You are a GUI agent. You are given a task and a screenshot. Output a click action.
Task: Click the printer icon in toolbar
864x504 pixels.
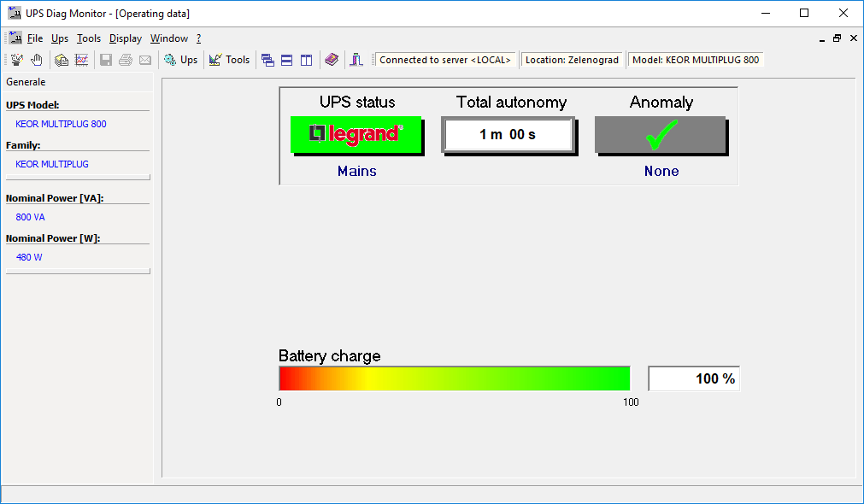click(126, 60)
